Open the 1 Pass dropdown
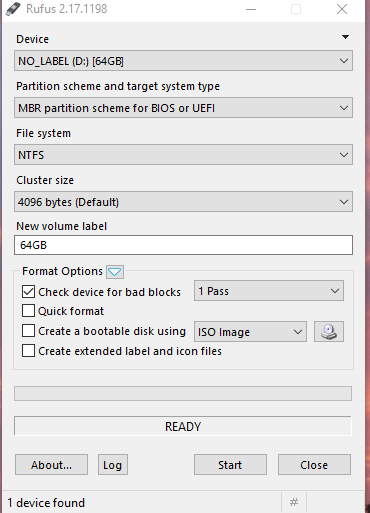This screenshot has width=370, height=513. pos(269,291)
